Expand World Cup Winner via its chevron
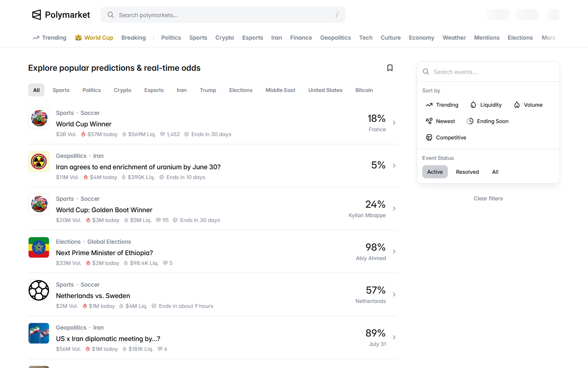Viewport: 588px width, 368px height. pos(394,123)
